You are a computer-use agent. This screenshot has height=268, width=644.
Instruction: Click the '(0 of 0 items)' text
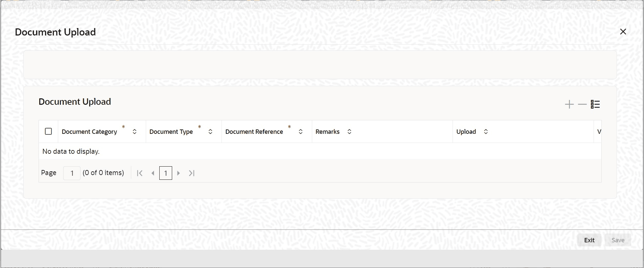coord(103,173)
